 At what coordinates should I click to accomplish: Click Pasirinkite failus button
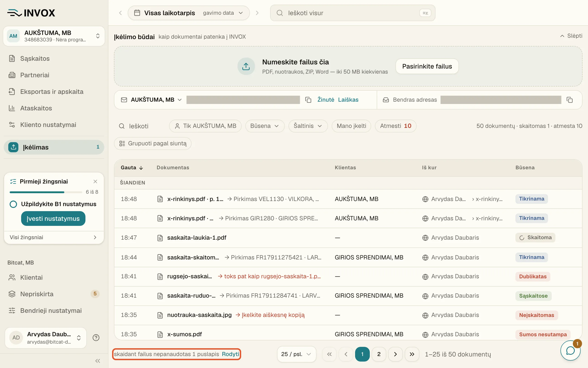click(x=427, y=66)
